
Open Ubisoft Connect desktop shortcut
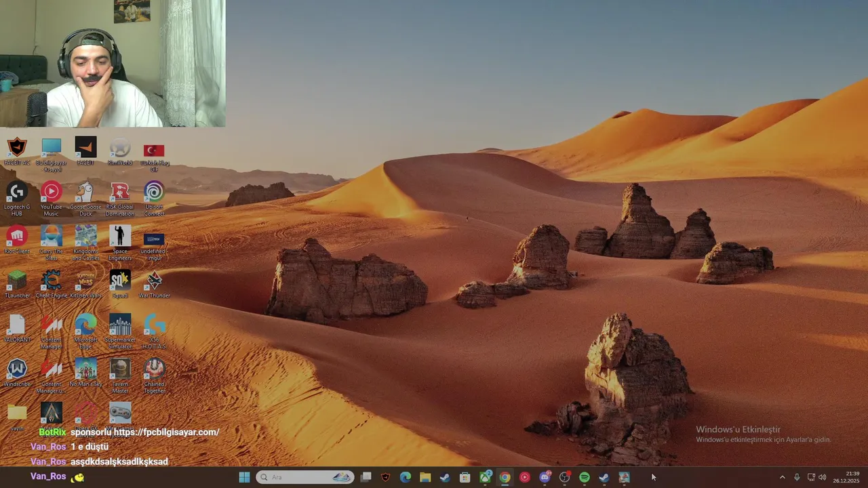click(154, 199)
